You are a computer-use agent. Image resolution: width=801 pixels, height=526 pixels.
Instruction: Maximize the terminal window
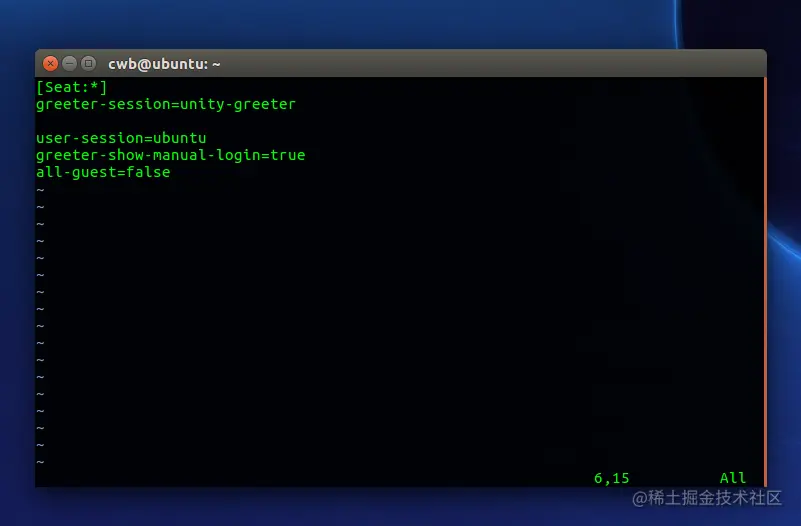pos(88,63)
